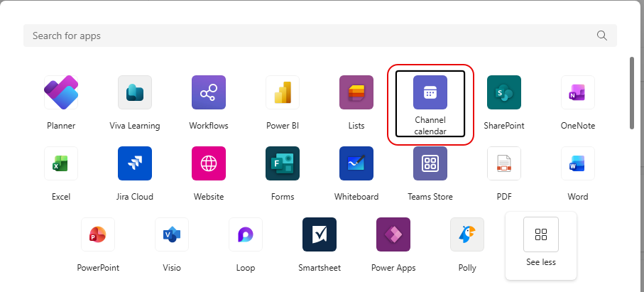Choose the Power BI app icon
Screen dimensions: 644x292
(283, 93)
